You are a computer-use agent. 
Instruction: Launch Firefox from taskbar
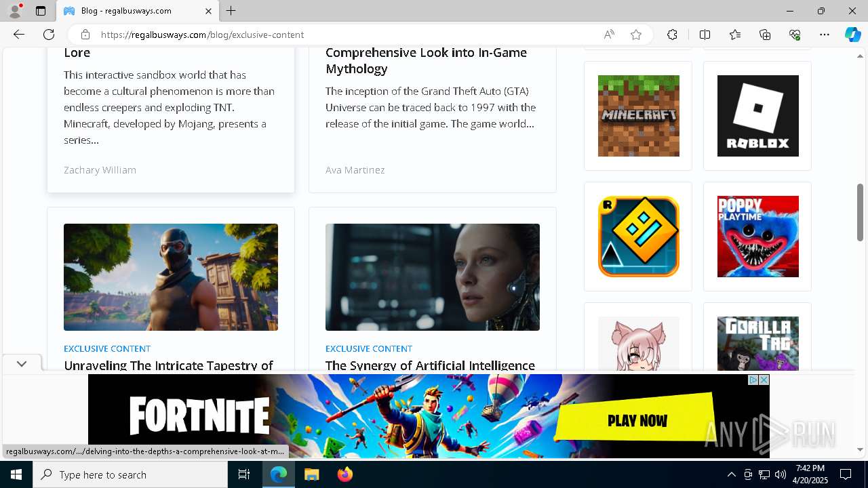(345, 474)
